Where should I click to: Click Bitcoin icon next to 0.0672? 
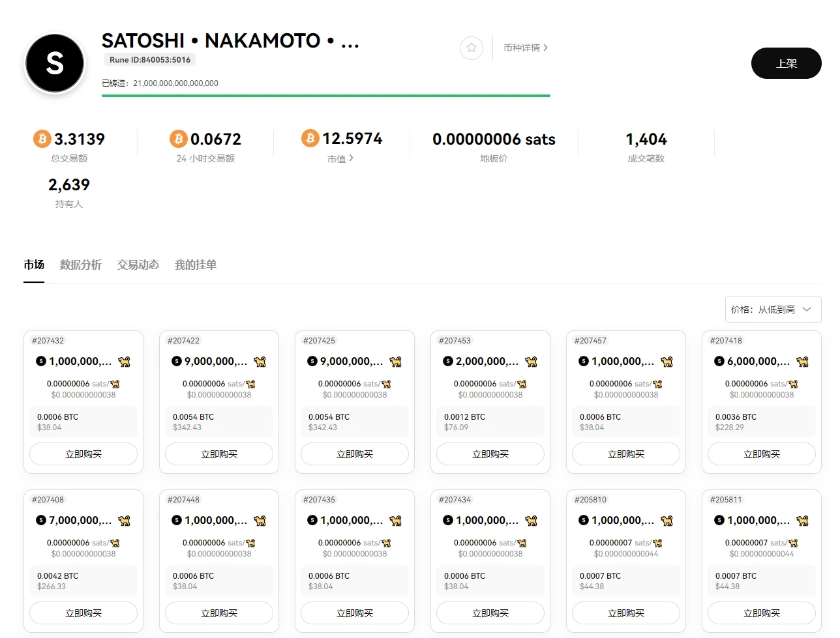178,139
